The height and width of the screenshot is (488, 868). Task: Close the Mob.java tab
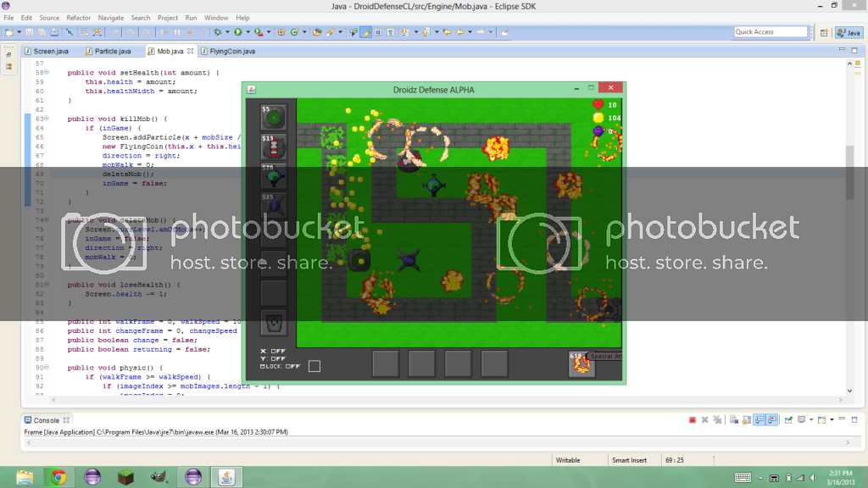pos(191,51)
